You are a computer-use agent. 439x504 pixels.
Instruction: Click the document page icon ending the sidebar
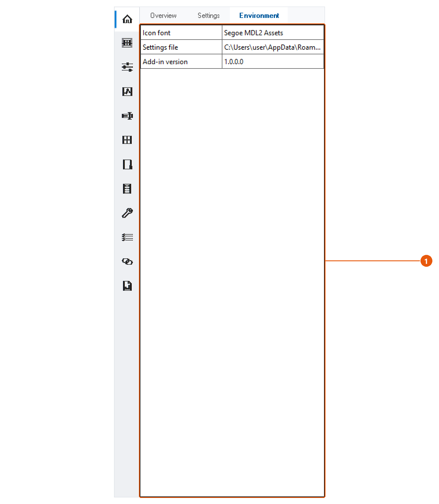coord(127,286)
